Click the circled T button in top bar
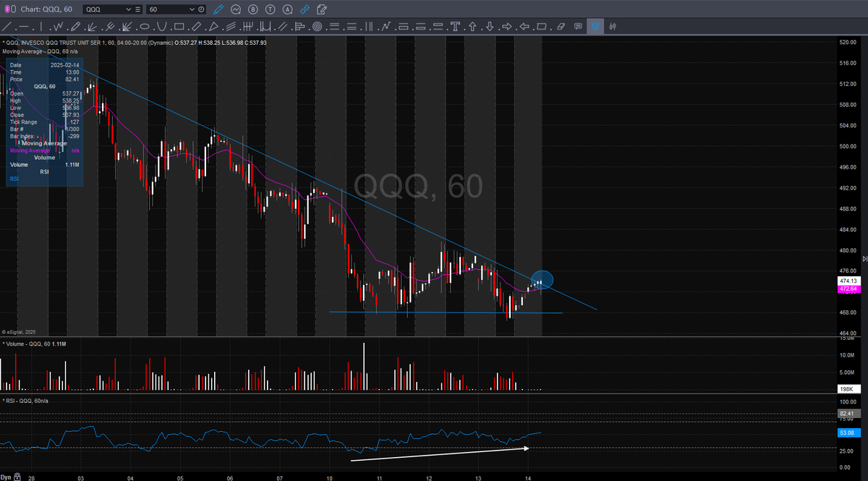This screenshot has height=481, width=868. click(x=270, y=9)
